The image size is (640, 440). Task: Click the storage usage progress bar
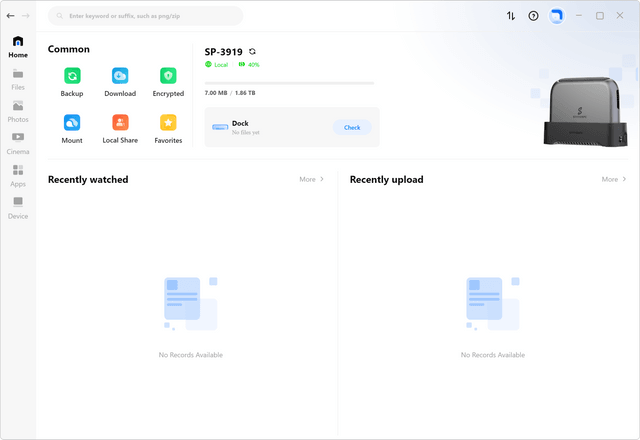pyautogui.click(x=289, y=83)
